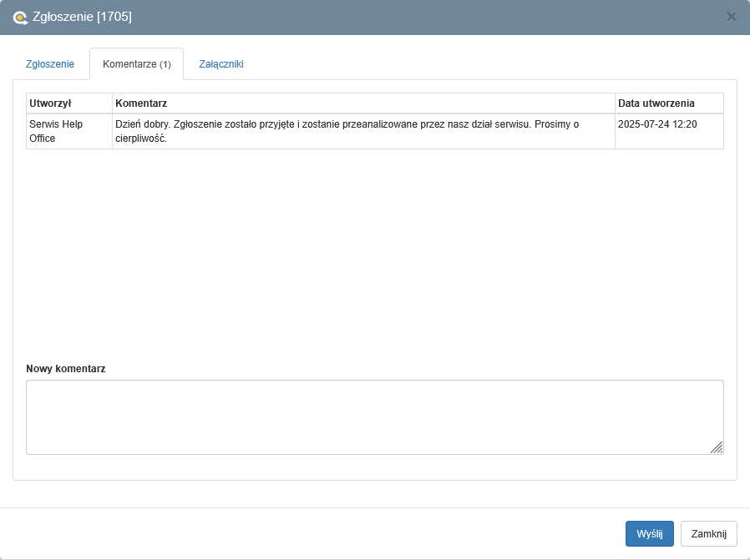
Task: Click the Data utworzenia column header
Action: click(x=656, y=103)
